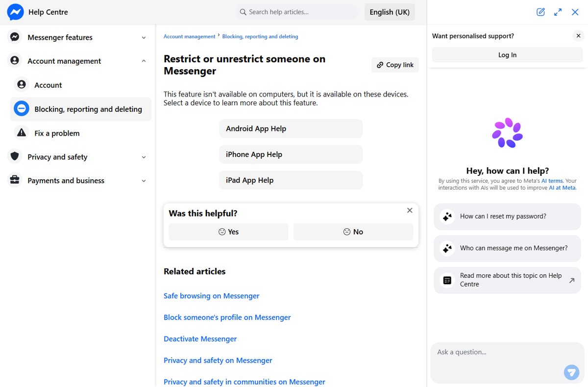Viewport: 588px width, 387px height.
Task: Click the Payments and business briefcase icon
Action: coord(15,180)
